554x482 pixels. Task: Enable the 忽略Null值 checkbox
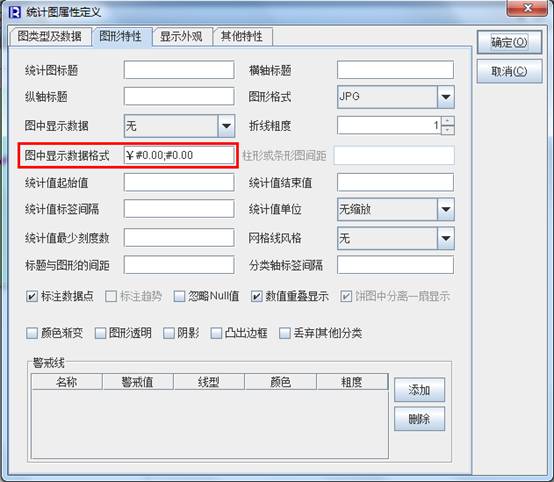179,296
